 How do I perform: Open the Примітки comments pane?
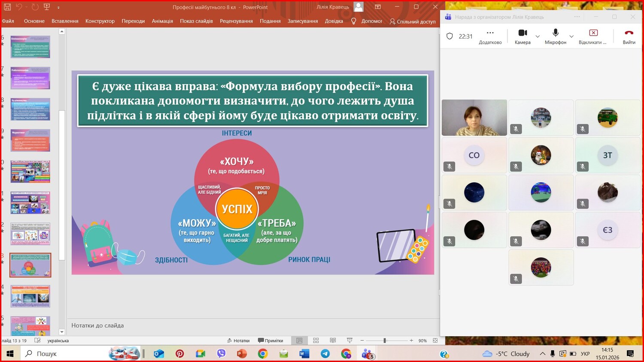click(x=270, y=341)
